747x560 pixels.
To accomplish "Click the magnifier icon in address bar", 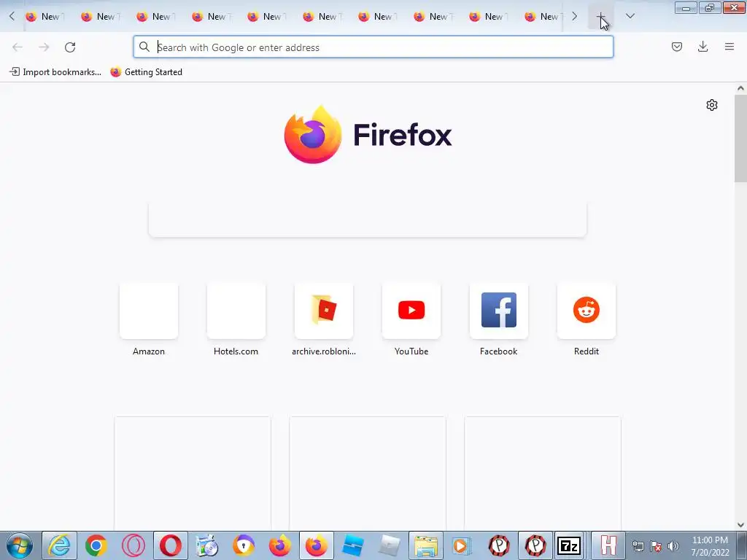I will (144, 47).
